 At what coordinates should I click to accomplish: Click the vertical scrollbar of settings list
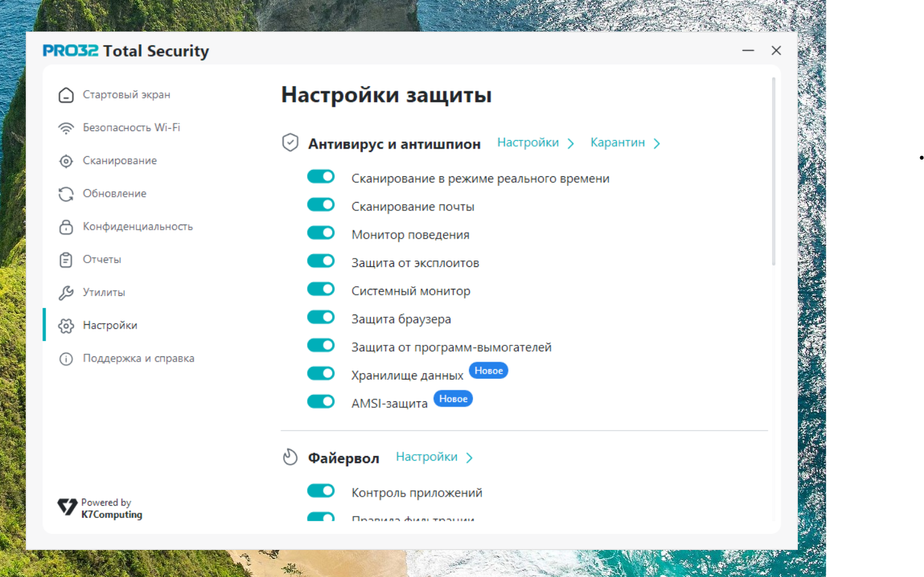pyautogui.click(x=773, y=171)
